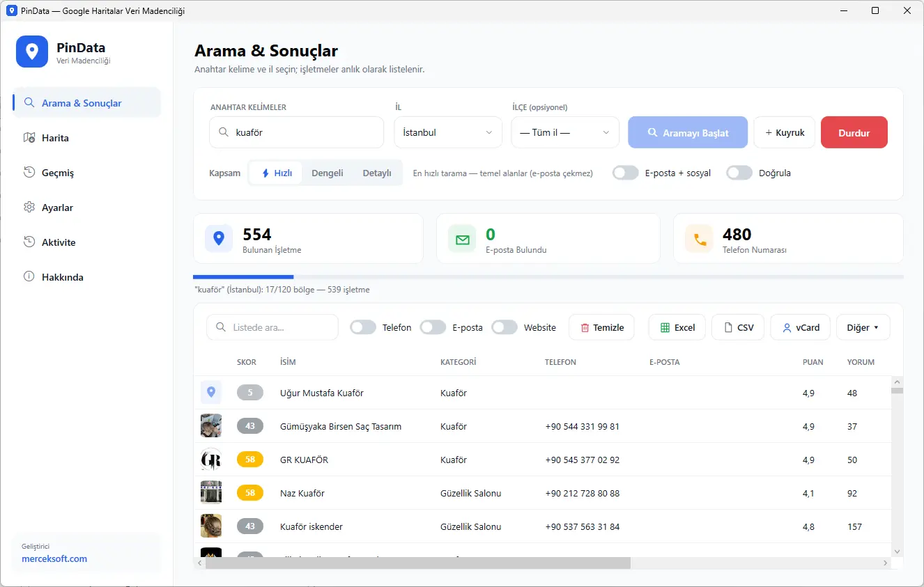Focus the Listede ara search box
The width and height of the screenshot is (924, 587).
pyautogui.click(x=272, y=327)
